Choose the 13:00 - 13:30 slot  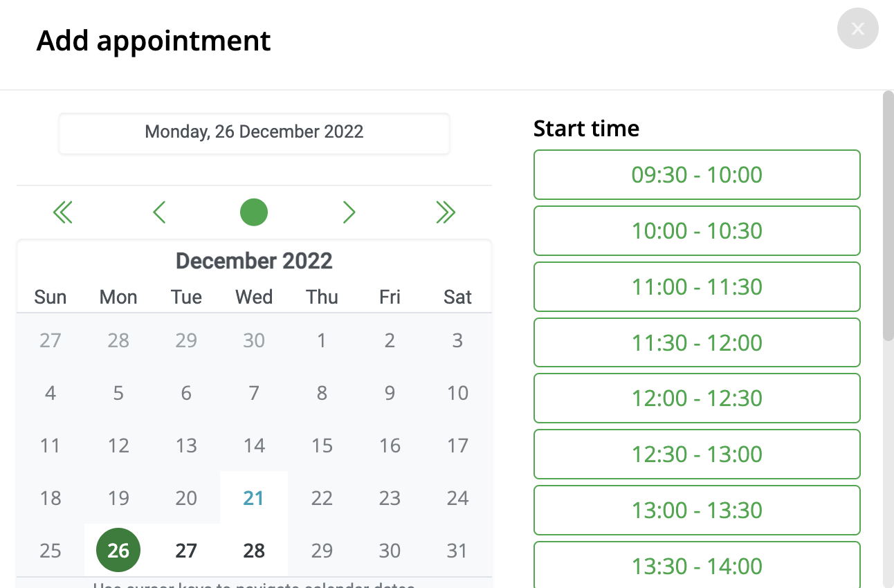[697, 510]
